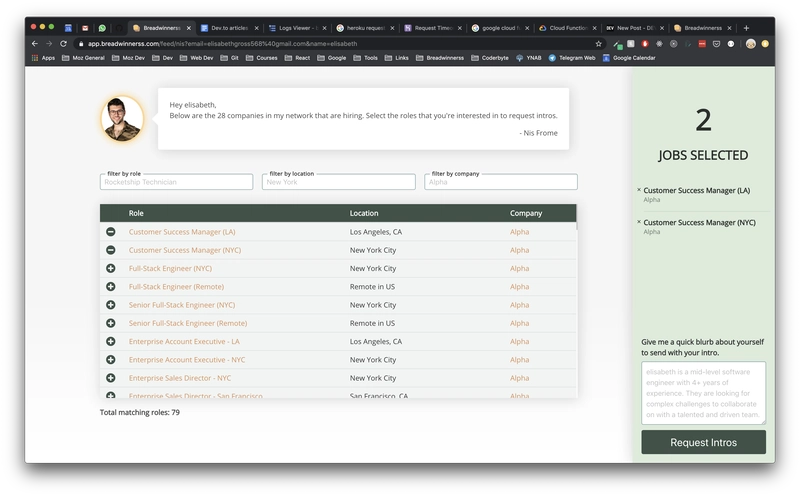The image size is (800, 496).
Task: Expand the Git bookmarks folder
Action: click(x=230, y=58)
